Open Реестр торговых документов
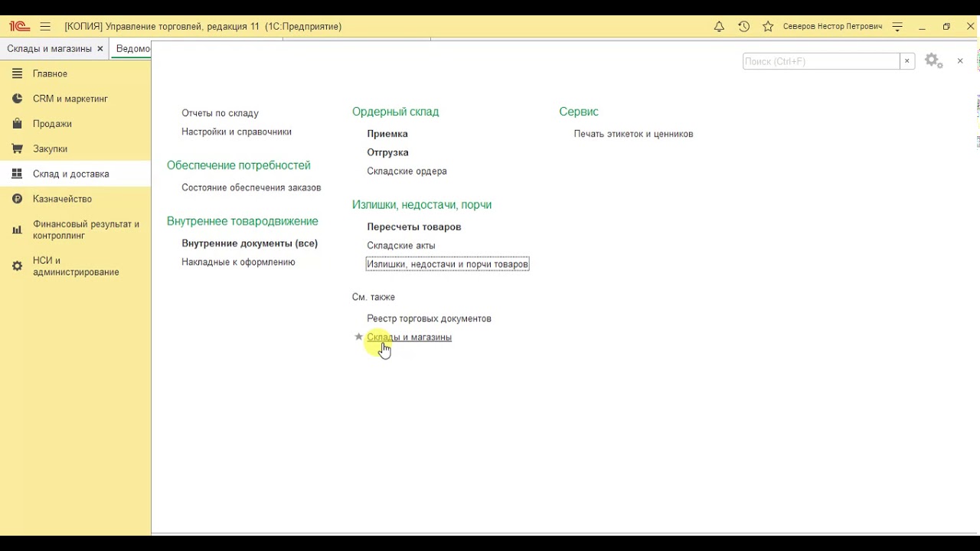Viewport: 980px width, 551px height. pos(429,318)
